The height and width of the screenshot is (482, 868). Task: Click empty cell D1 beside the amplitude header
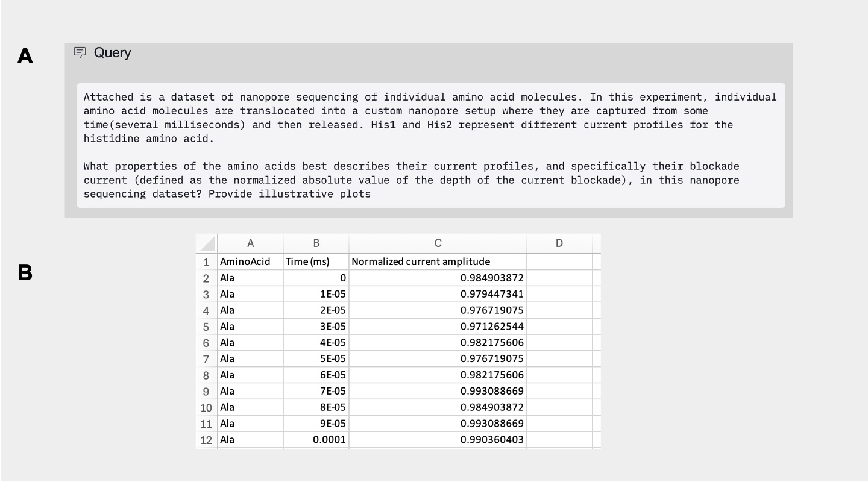[559, 262]
